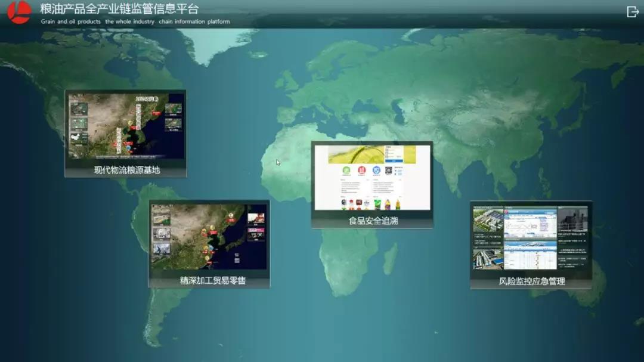Open the 食品安全追溯 preview thumbnail

[372, 177]
